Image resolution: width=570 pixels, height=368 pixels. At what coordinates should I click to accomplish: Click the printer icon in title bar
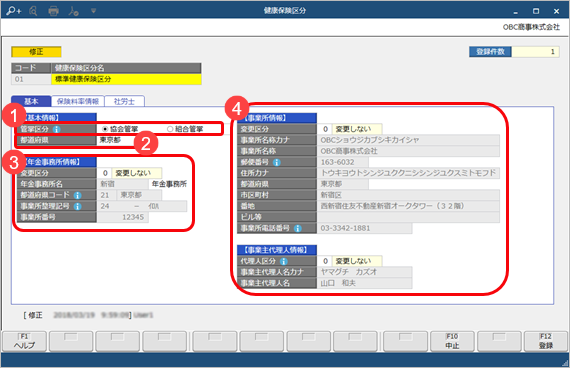pos(53,11)
